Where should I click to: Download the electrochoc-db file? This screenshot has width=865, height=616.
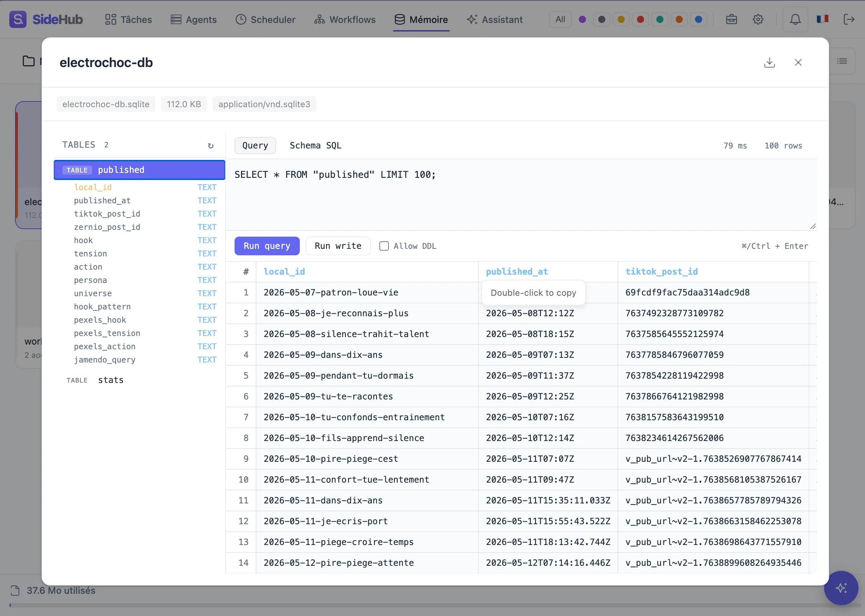(769, 63)
